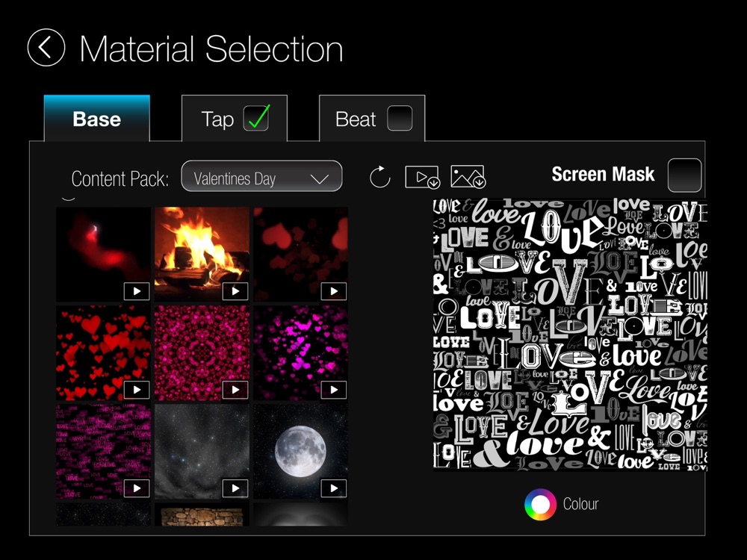Toggle the Screen Mask checkbox

684,175
